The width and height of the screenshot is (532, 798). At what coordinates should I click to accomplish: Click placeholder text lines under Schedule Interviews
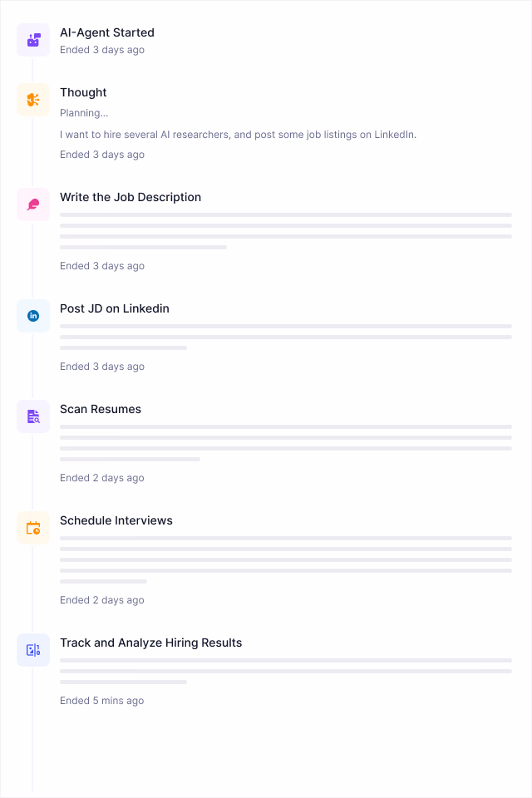click(286, 559)
